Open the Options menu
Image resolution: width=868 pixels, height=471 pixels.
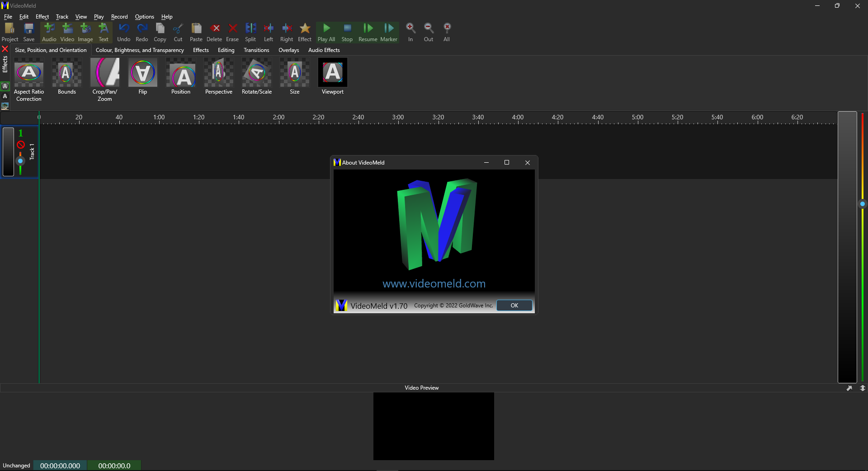[x=145, y=17]
